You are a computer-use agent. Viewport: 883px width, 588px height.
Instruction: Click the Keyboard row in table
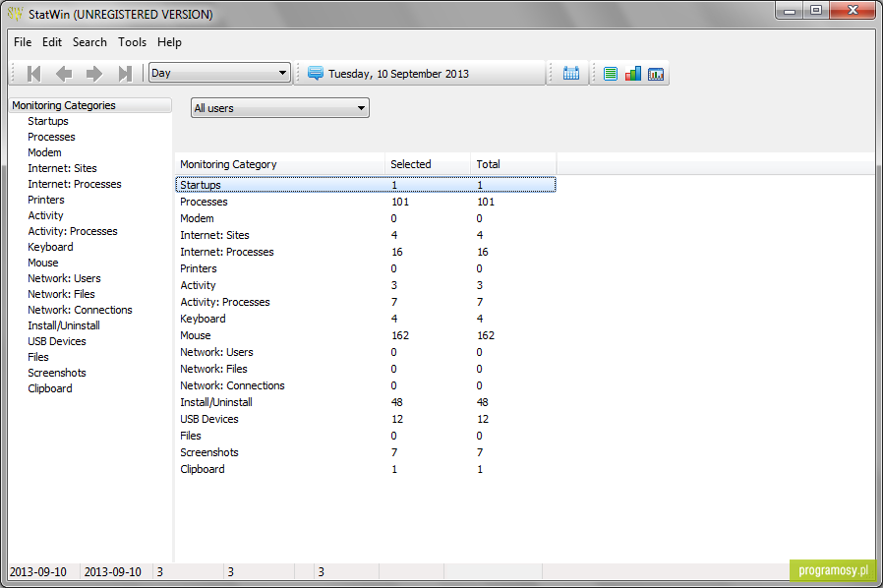pos(366,319)
